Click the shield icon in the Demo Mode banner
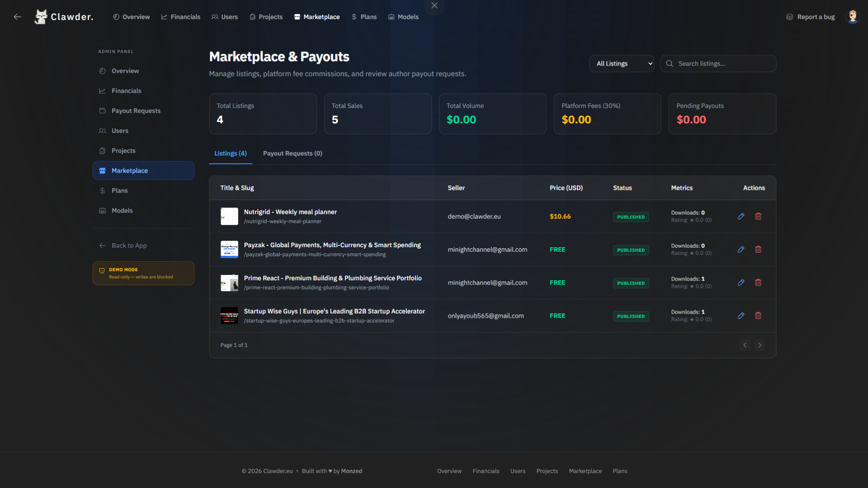Viewport: 868px width, 488px height. click(x=102, y=271)
